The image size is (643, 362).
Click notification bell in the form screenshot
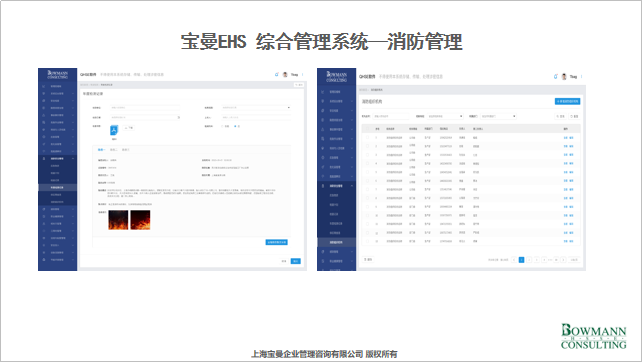click(x=277, y=75)
